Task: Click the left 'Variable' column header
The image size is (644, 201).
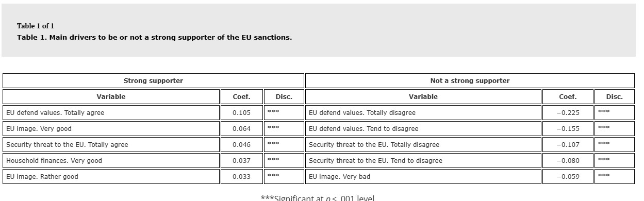Action: [111, 97]
